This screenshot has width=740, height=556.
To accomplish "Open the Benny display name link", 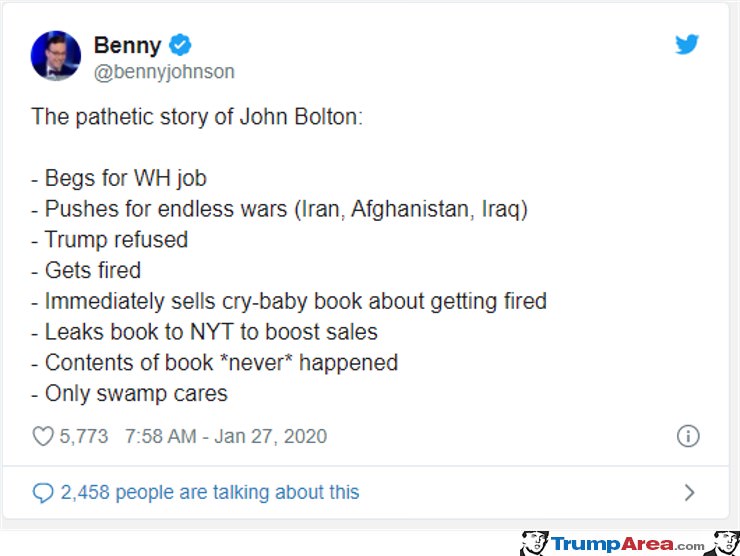I will 127,45.
